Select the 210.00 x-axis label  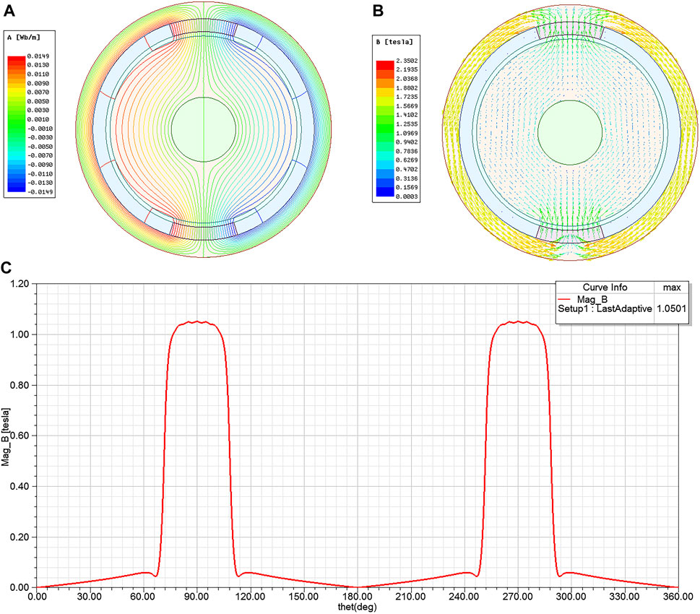411,597
